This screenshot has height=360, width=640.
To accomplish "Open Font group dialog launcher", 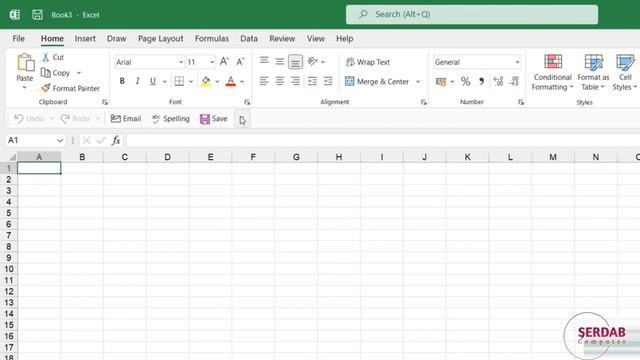I will 247,102.
